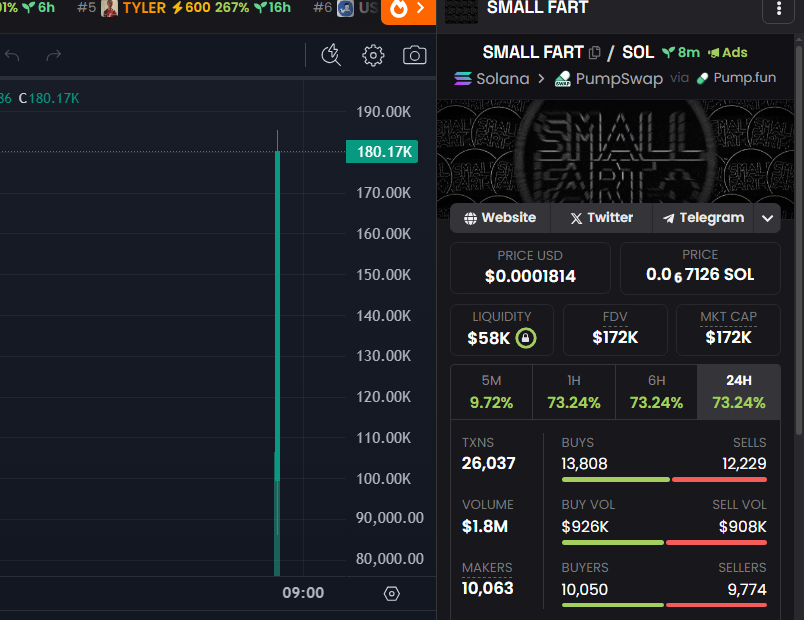Open the PumpSwap DEX link
The height and width of the screenshot is (620, 804).
pos(609,78)
